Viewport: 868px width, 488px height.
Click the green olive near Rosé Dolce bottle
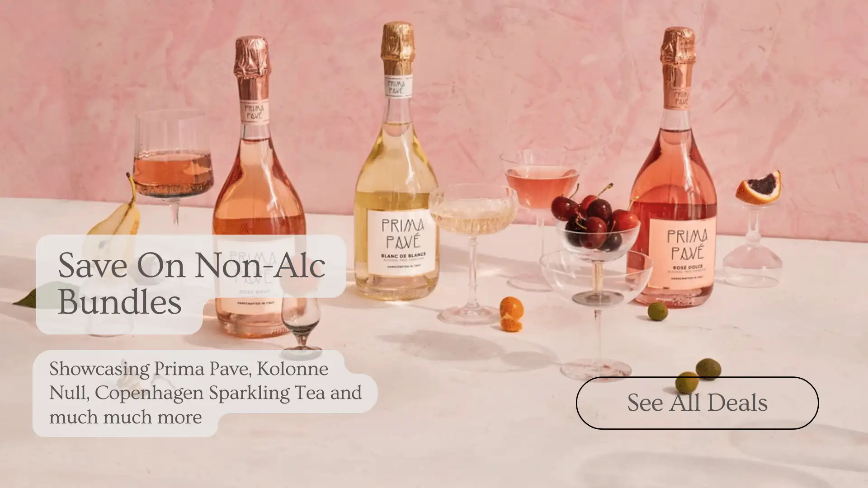tap(657, 311)
